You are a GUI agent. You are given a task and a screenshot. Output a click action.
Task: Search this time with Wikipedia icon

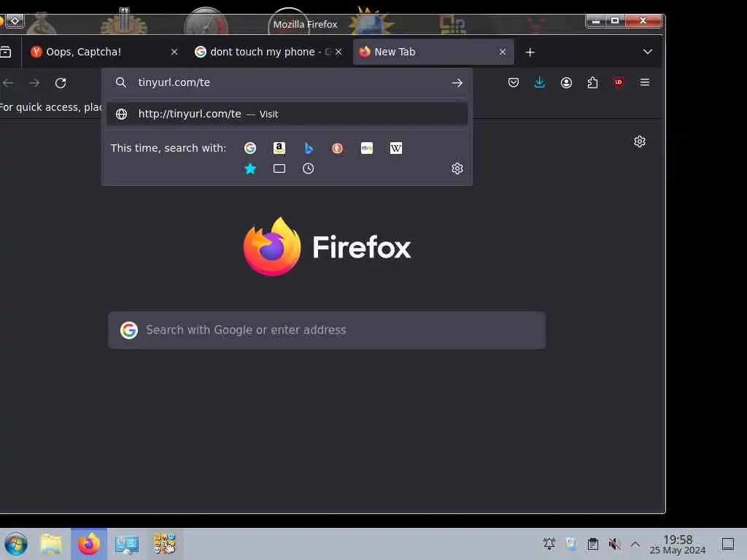pos(396,148)
